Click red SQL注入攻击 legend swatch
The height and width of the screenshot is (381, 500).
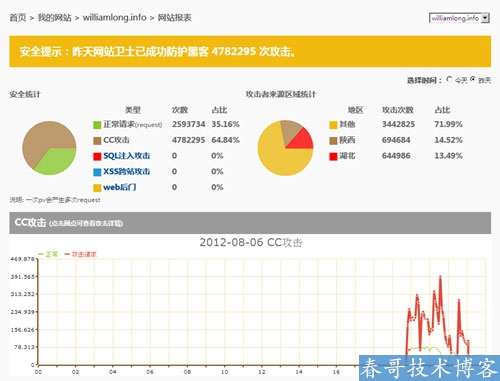point(97,156)
